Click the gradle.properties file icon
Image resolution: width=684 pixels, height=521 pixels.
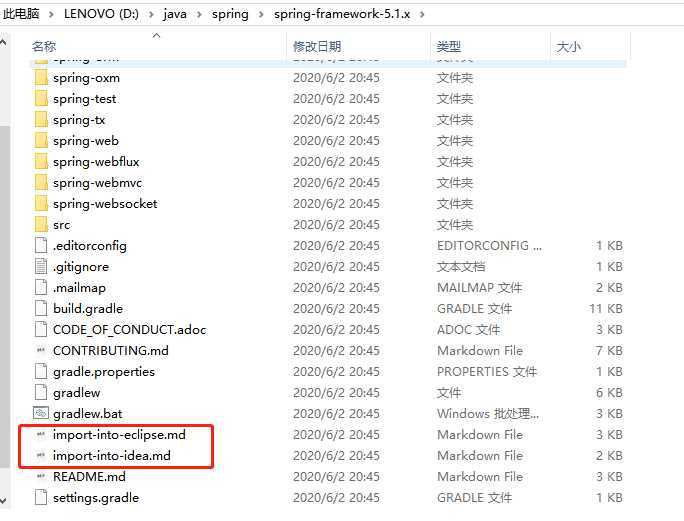[41, 371]
